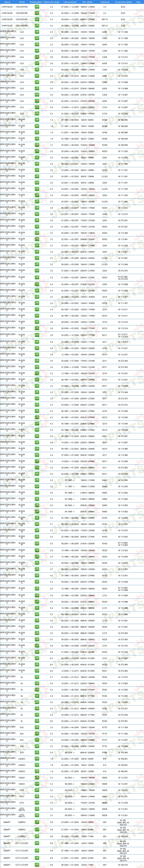Click fuel icon in SLK 2.3 row

click(37, 733)
